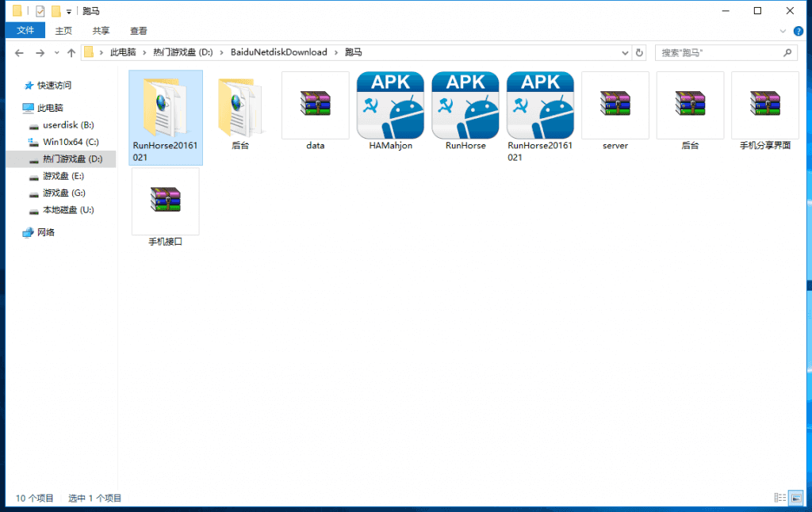
Task: Go up one folder level
Action: point(71,53)
